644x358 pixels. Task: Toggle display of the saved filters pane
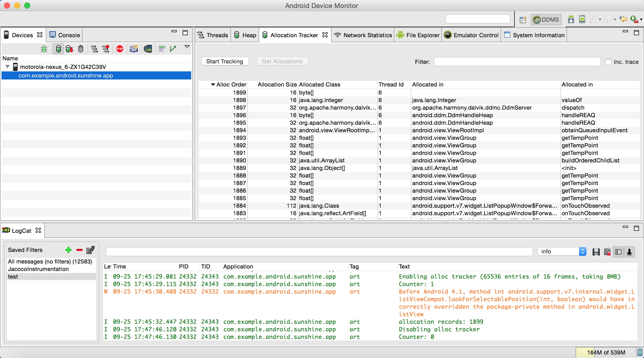618,252
